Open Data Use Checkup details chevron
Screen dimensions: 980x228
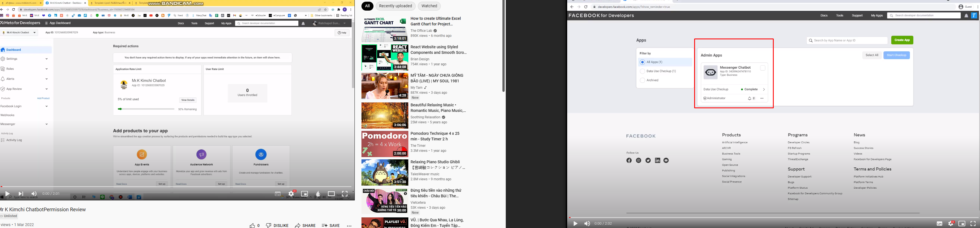[763, 90]
